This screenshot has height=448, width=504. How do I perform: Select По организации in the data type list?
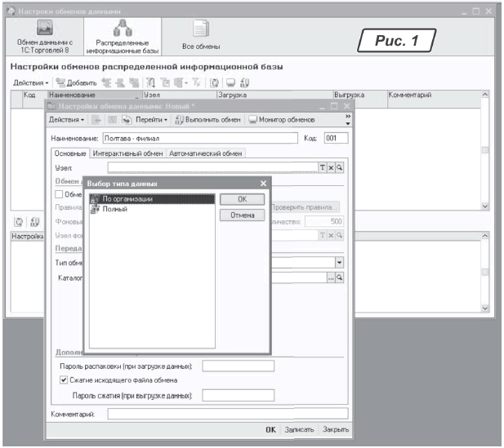(x=127, y=199)
